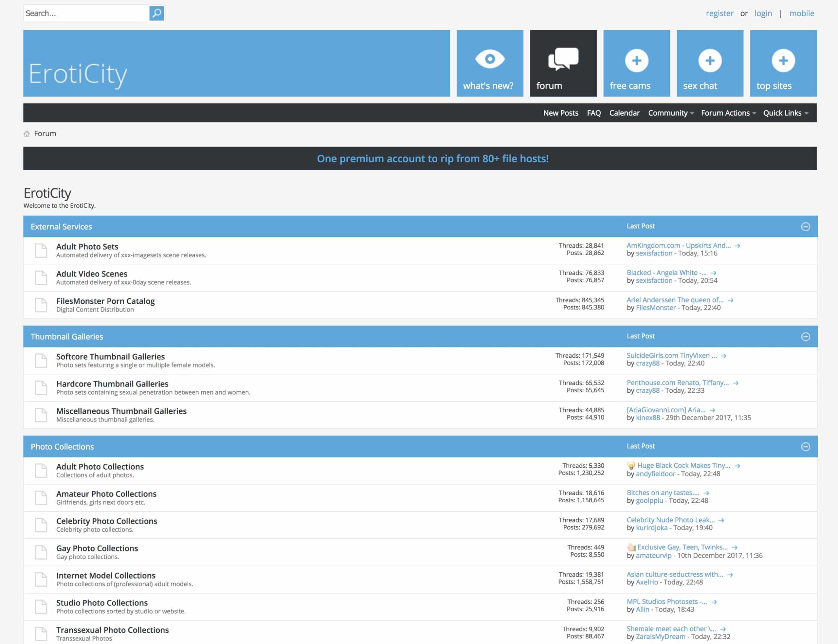838x644 pixels.
Task: Click the forum speech bubbles tile
Action: point(563,63)
